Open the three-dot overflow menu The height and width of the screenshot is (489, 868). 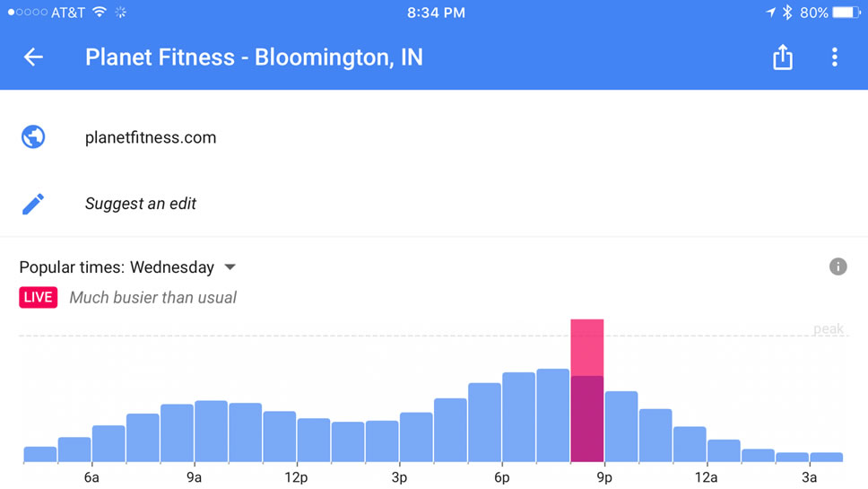(834, 57)
